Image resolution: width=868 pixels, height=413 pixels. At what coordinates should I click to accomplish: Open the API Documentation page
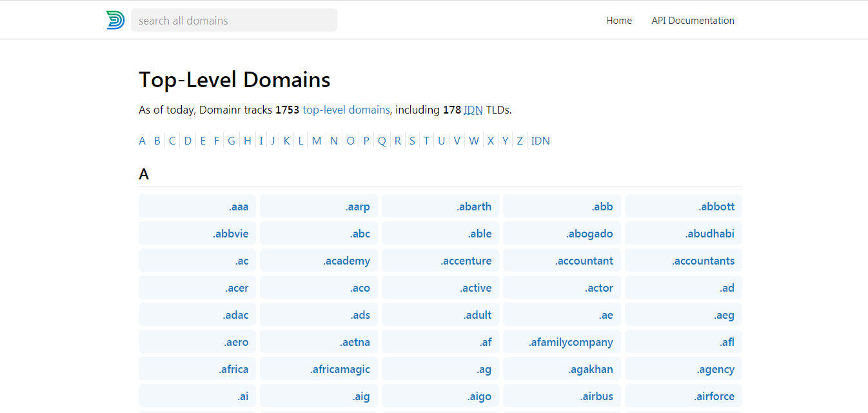[x=693, y=20]
